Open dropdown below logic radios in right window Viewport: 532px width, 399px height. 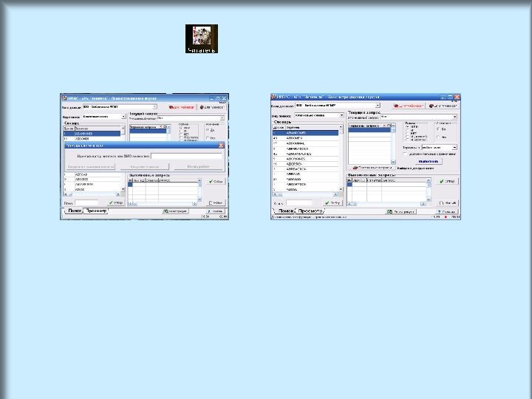(x=454, y=147)
